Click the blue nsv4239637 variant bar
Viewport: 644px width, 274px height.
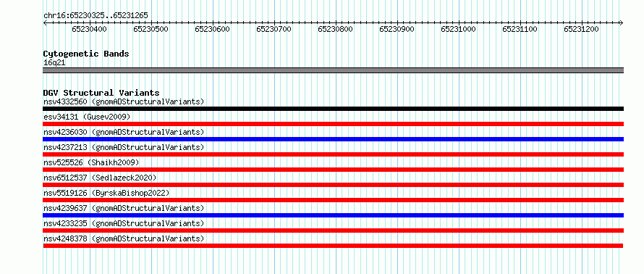point(333,215)
